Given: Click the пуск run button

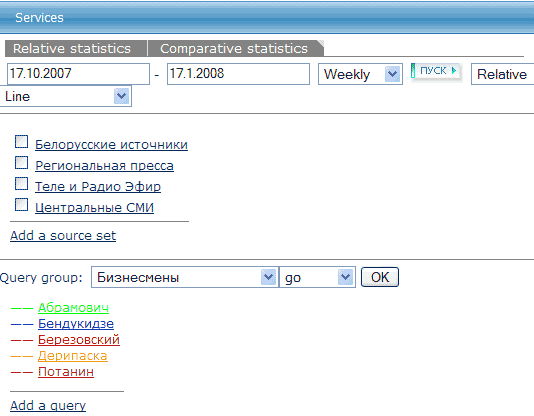Looking at the screenshot, I should pos(436,71).
